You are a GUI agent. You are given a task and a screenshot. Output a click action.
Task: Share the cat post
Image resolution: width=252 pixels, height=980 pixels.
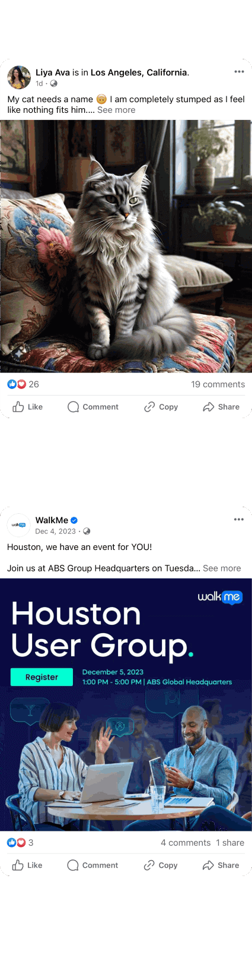pos(221,407)
